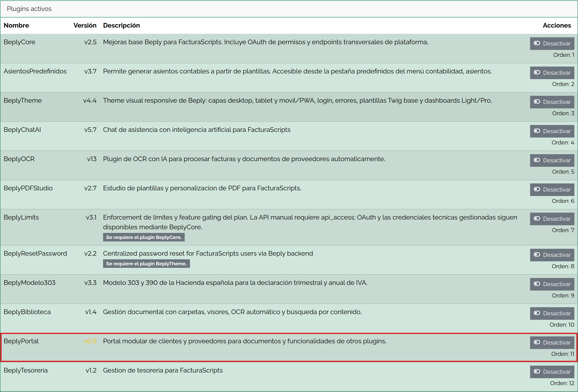578x392 pixels.
Task: Click the BeplyModelo303 description about IVA
Action: pyautogui.click(x=235, y=283)
